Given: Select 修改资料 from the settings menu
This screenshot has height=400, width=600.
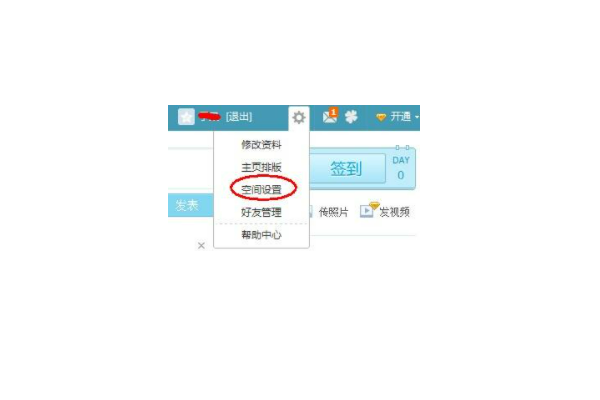Looking at the screenshot, I should 261,145.
